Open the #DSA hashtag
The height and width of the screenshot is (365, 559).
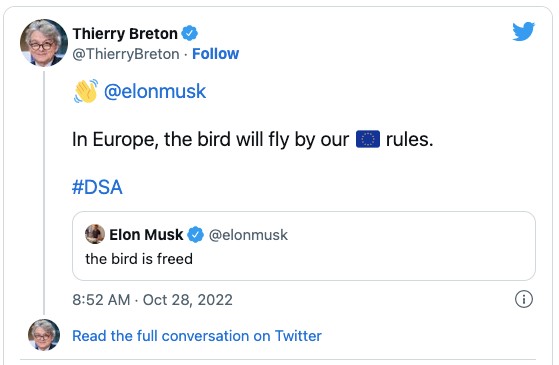coord(97,187)
